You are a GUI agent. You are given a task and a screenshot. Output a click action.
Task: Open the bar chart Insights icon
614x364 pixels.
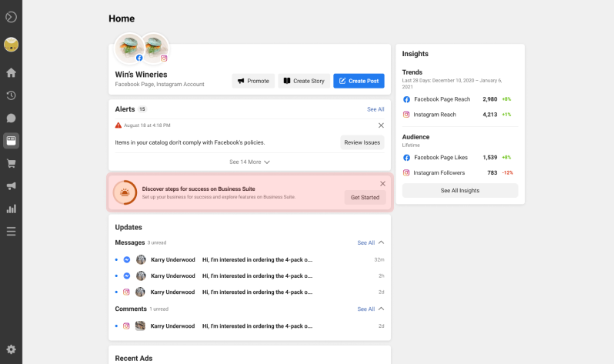(x=11, y=209)
